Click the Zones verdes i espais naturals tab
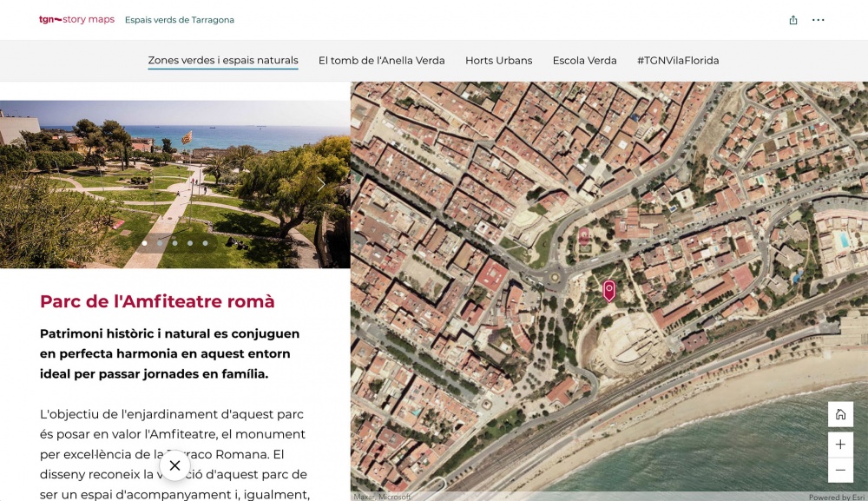The image size is (868, 501). (223, 61)
